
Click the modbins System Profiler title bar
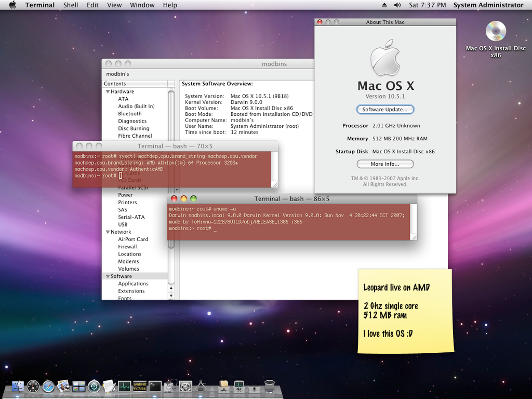point(208,64)
